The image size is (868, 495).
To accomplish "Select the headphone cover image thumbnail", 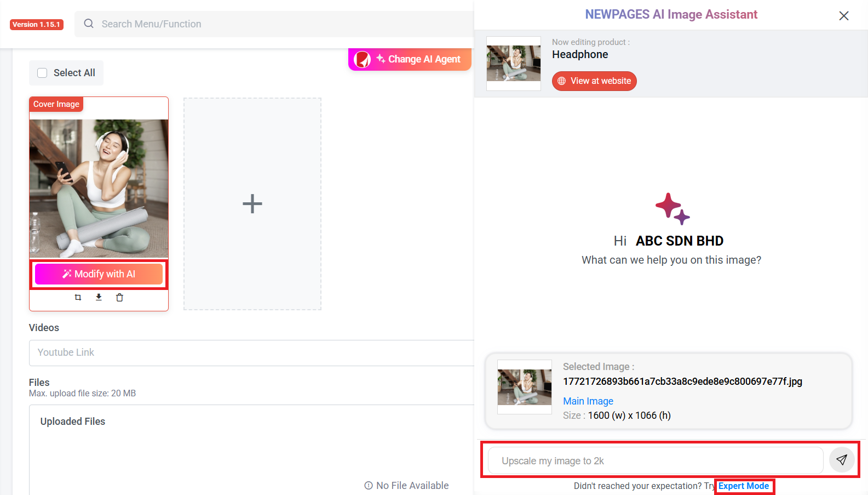I will [99, 188].
